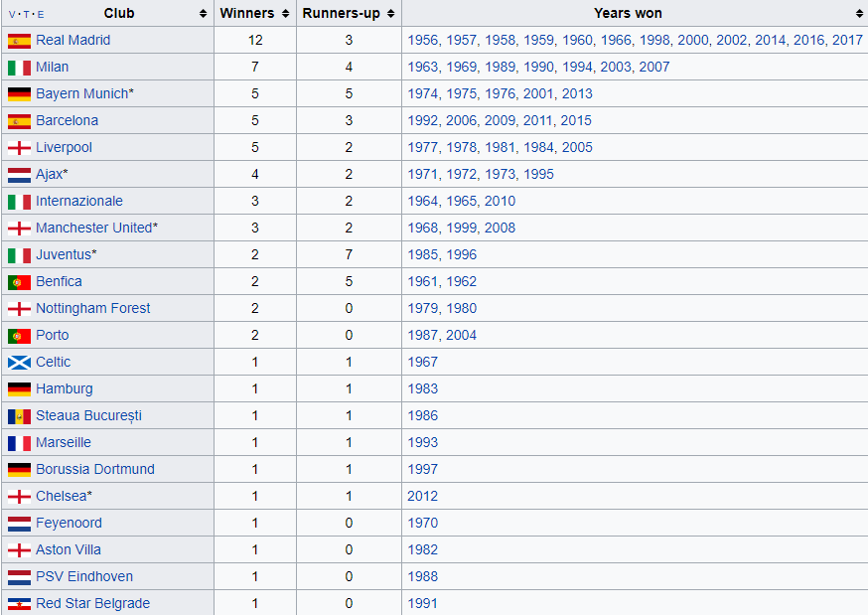Click the France flag beside Marseille
Image resolution: width=868 pixels, height=615 pixels.
coord(20,443)
